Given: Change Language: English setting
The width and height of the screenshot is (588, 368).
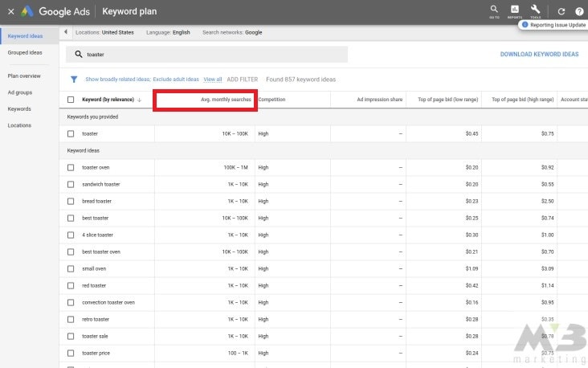Looking at the screenshot, I should click(x=168, y=32).
